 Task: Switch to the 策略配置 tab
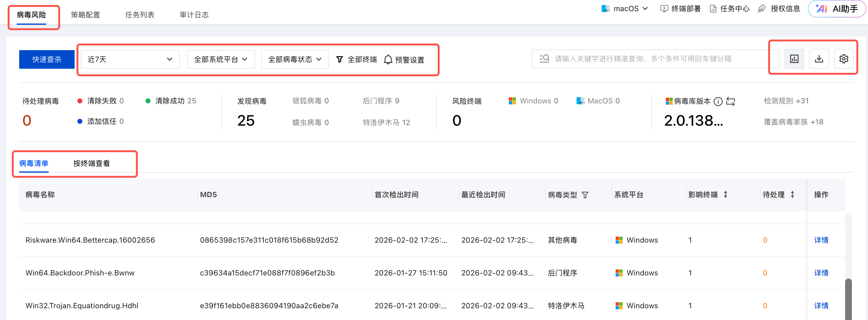(85, 15)
